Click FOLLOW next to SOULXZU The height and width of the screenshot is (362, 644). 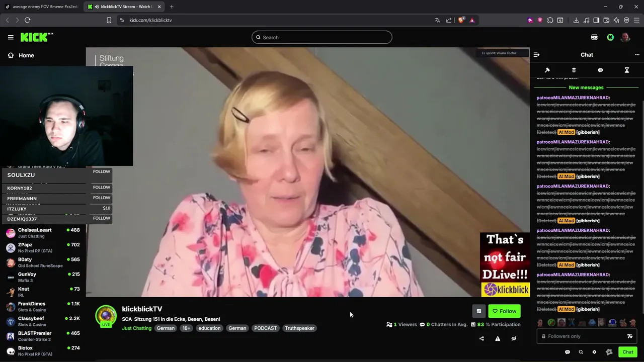pos(101,171)
